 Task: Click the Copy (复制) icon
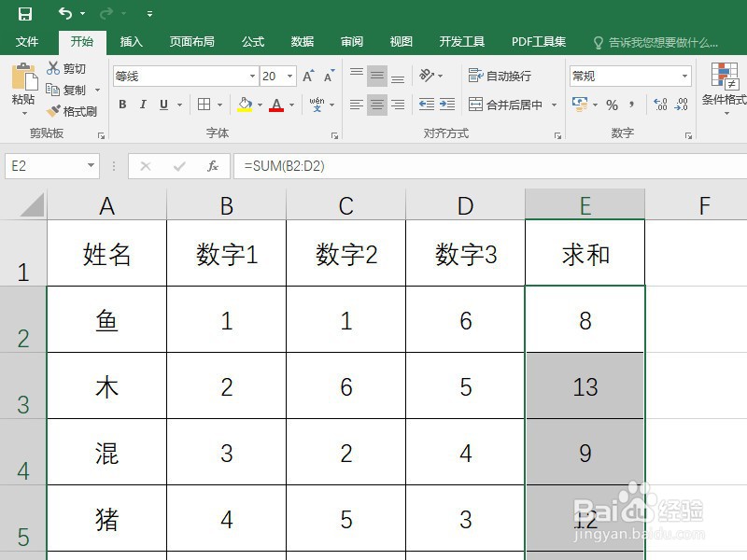51,90
